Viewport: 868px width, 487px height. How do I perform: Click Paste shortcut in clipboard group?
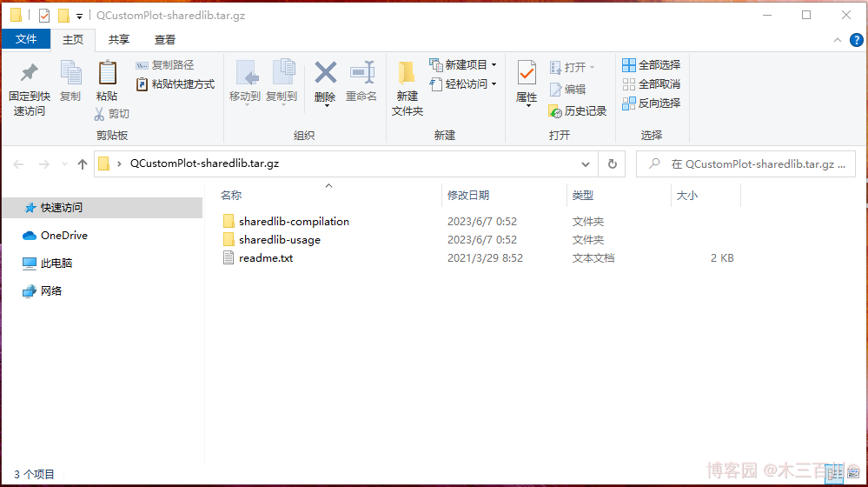click(x=176, y=84)
